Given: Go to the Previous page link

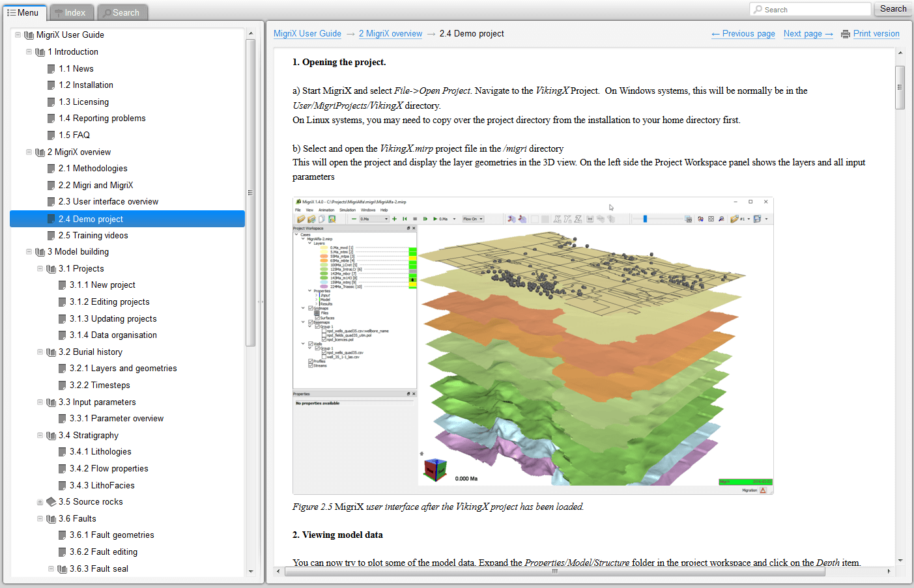Looking at the screenshot, I should (x=743, y=34).
